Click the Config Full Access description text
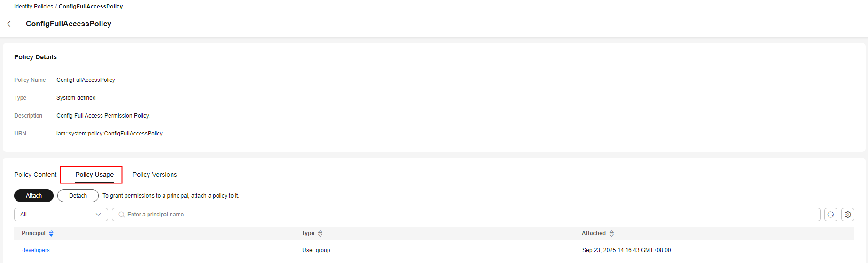The height and width of the screenshot is (263, 868). click(x=103, y=116)
